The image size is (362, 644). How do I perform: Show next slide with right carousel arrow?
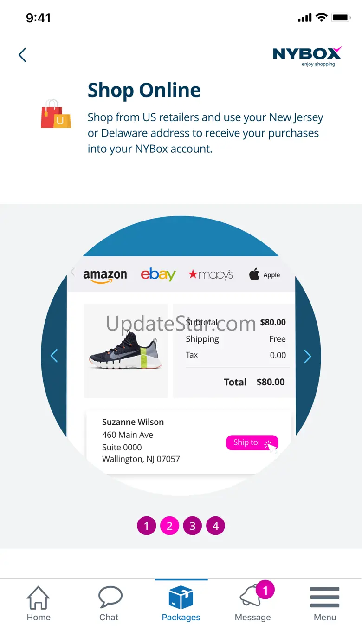307,356
